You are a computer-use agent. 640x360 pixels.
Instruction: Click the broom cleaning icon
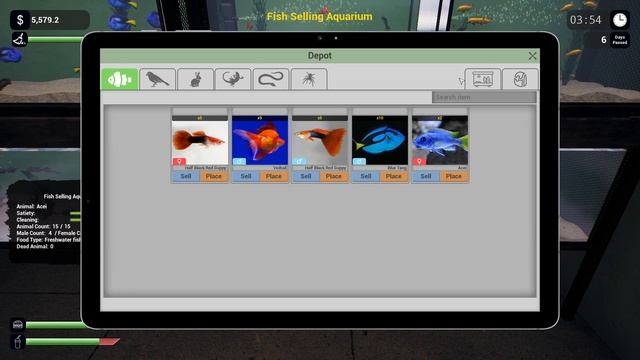point(19,40)
